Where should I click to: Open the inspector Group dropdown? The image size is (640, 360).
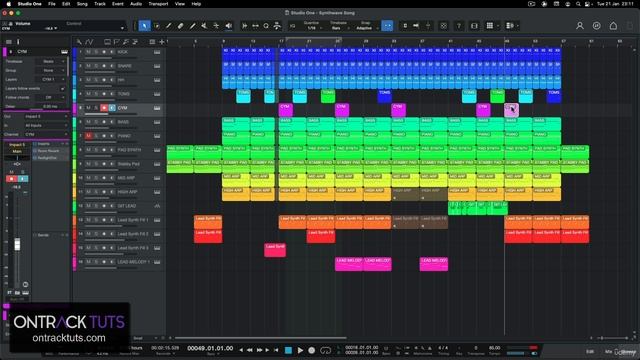click(x=51, y=71)
